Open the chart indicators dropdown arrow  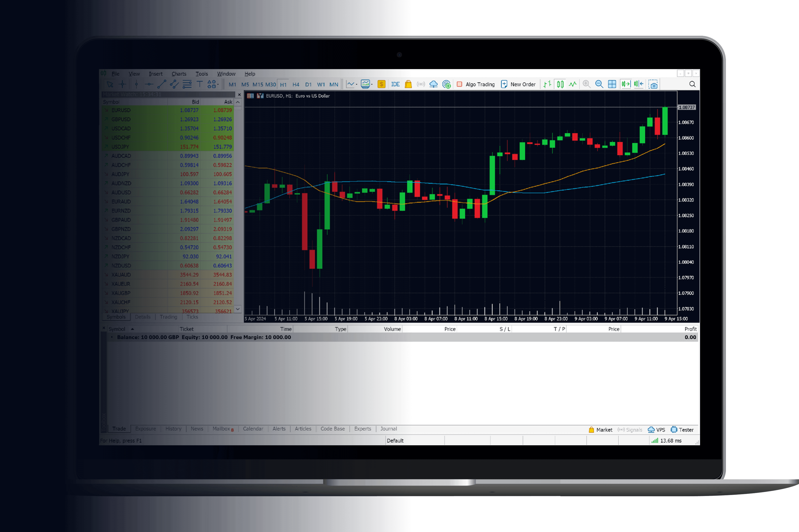point(372,84)
